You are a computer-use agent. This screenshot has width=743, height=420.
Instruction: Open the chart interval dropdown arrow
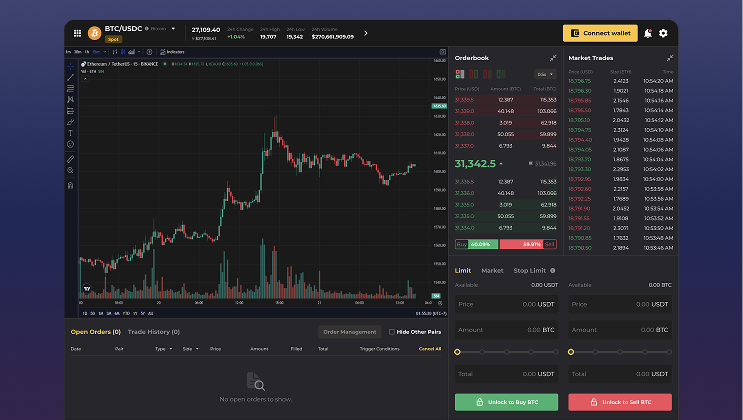[x=105, y=52]
